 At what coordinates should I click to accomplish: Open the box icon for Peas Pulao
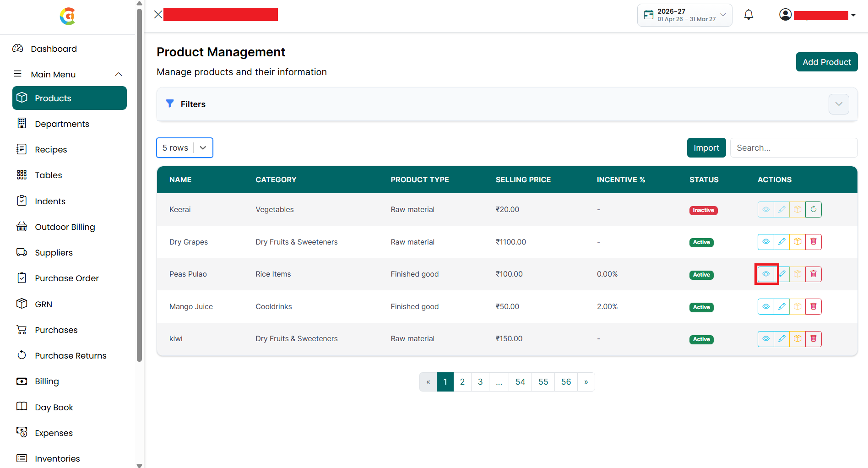(797, 274)
